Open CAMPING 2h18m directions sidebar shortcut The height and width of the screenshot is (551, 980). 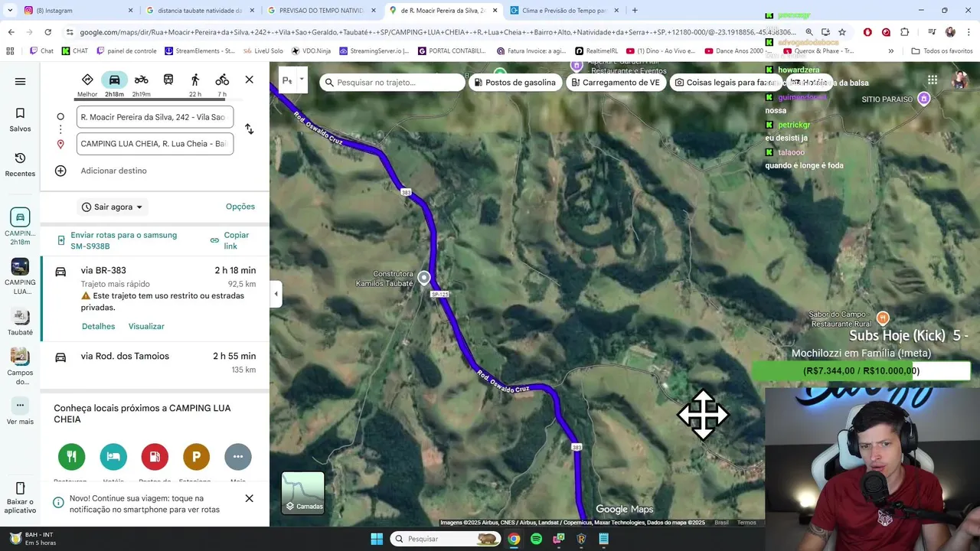pyautogui.click(x=20, y=227)
